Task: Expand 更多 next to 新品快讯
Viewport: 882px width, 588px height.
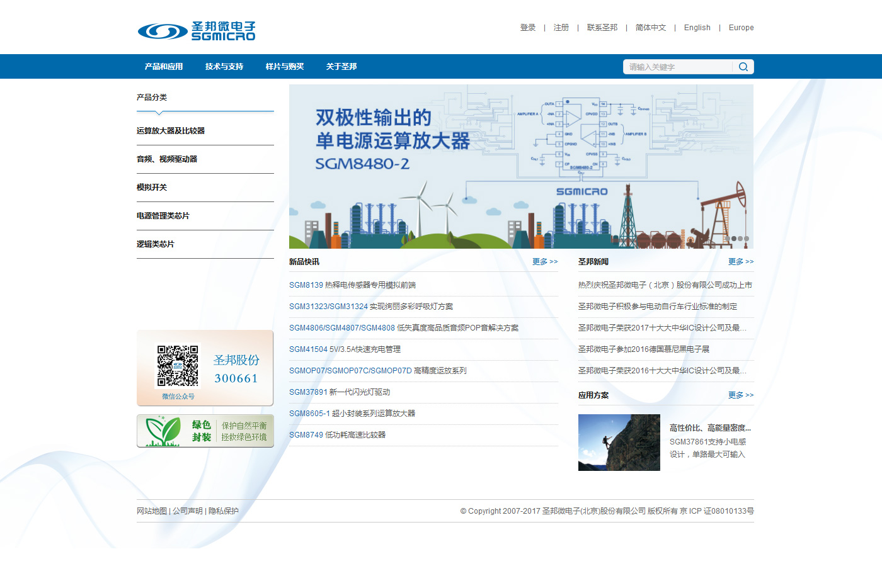Action: point(545,262)
